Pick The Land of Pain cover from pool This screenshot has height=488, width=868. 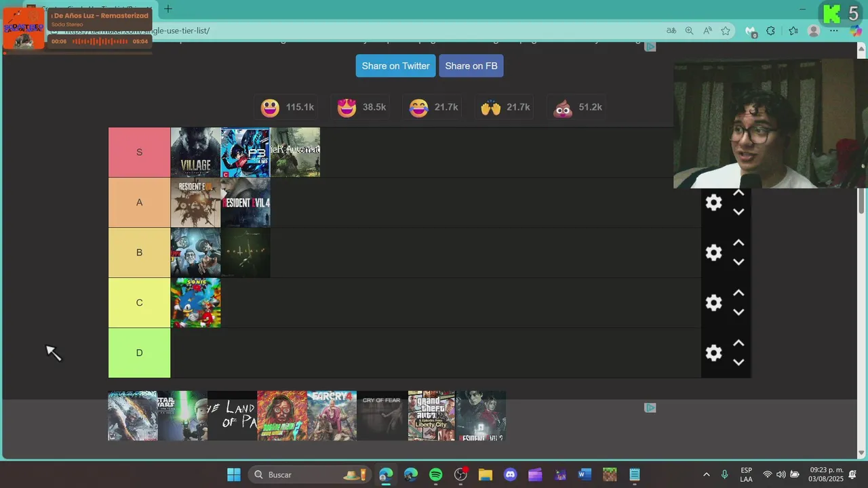pos(233,415)
